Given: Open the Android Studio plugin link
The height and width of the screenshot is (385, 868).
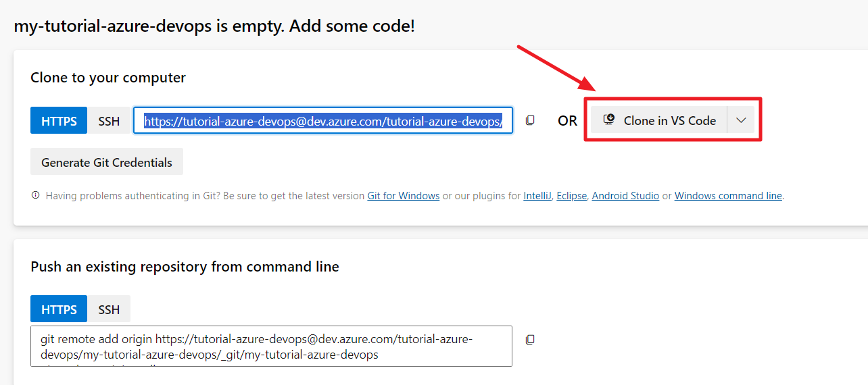Looking at the screenshot, I should [x=625, y=196].
